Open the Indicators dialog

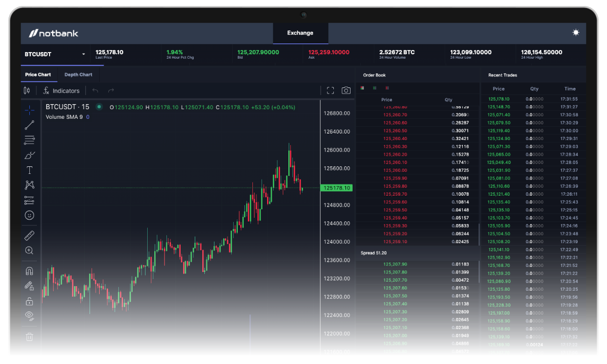pyautogui.click(x=62, y=90)
